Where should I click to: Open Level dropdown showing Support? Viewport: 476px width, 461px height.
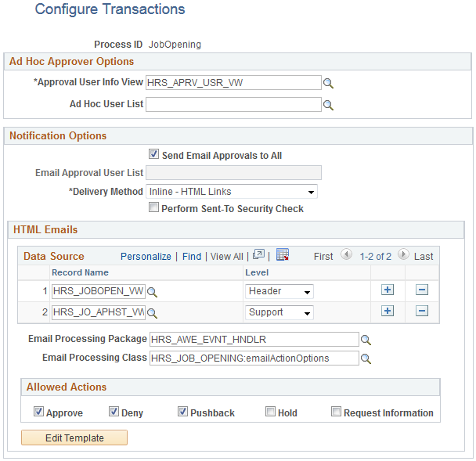(279, 313)
